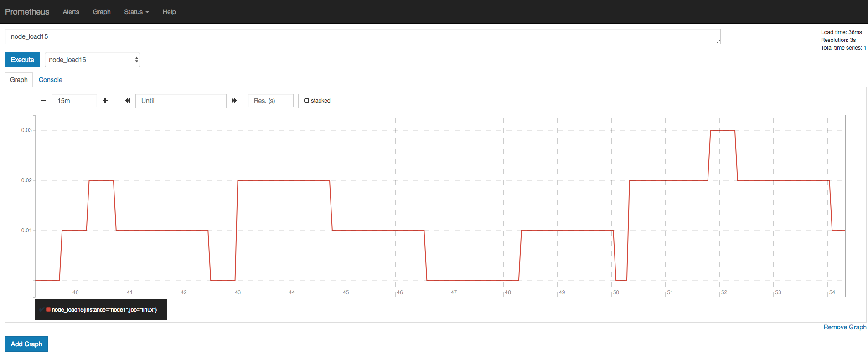The image size is (868, 359).
Task: Click the 0.03 peak on the graph line
Action: [723, 130]
